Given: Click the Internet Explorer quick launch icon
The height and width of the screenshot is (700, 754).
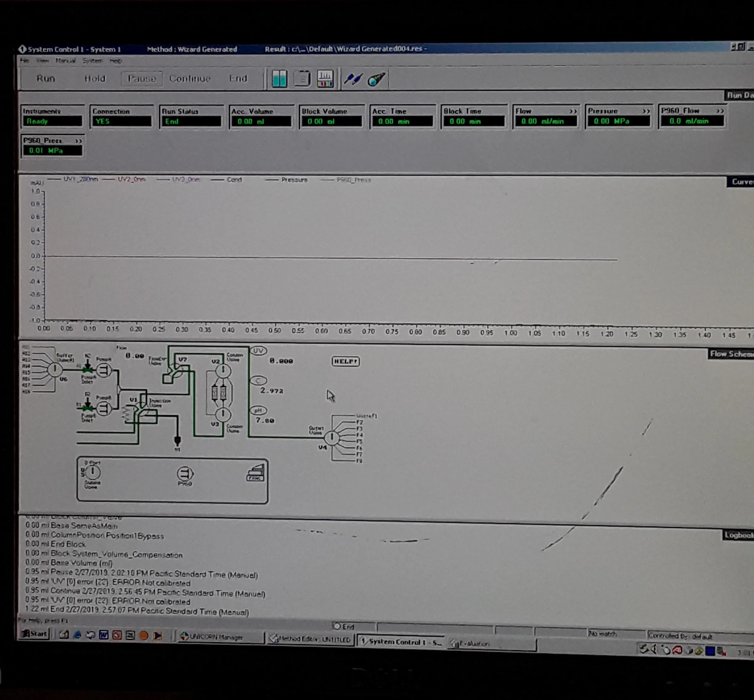Looking at the screenshot, I should (77, 634).
